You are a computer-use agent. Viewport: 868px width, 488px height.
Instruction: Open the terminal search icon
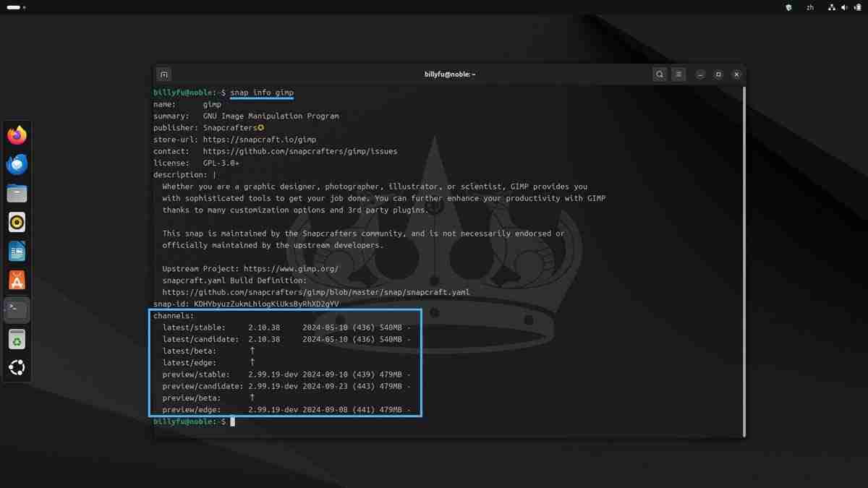point(659,74)
